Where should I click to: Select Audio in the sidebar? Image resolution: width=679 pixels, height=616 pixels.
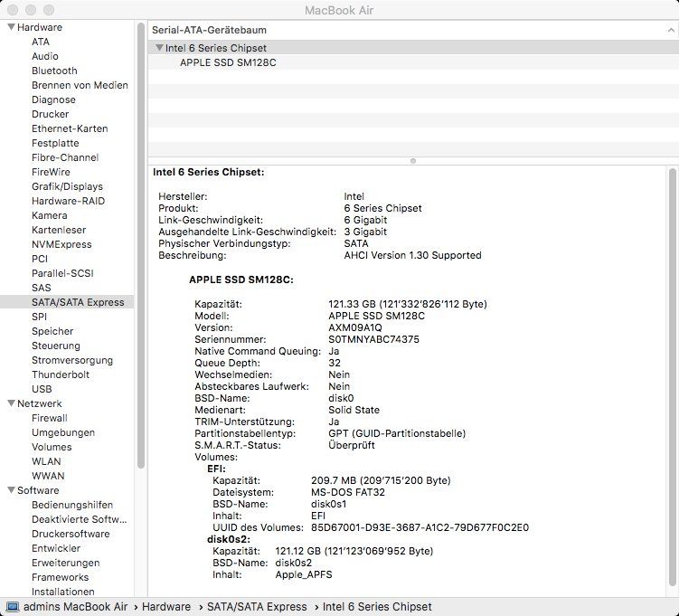(x=45, y=56)
